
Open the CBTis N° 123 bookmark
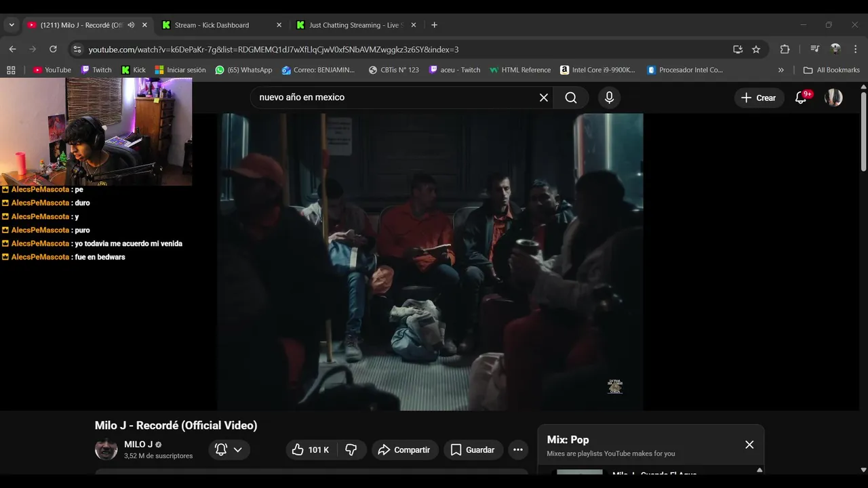pyautogui.click(x=394, y=70)
